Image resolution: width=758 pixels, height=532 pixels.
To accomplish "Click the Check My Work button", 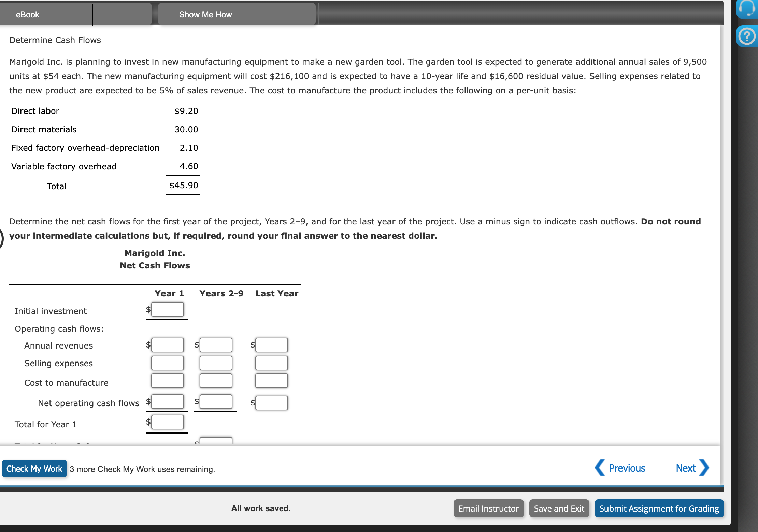I will pyautogui.click(x=34, y=469).
